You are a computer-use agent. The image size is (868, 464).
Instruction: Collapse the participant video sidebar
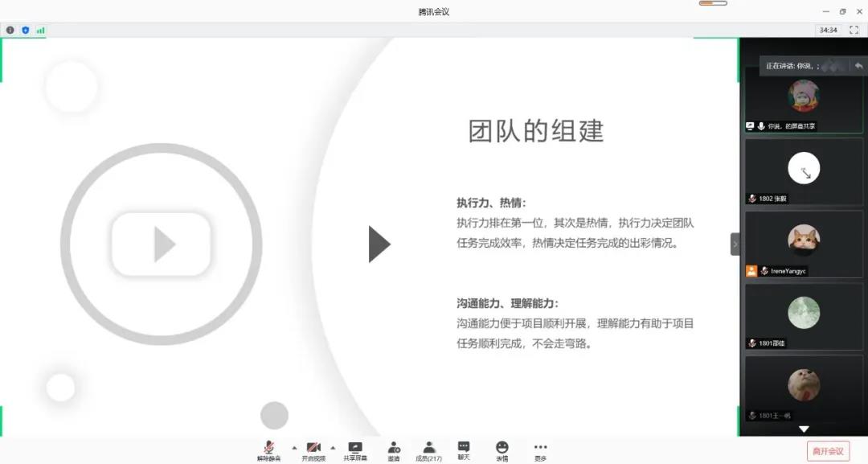[735, 244]
